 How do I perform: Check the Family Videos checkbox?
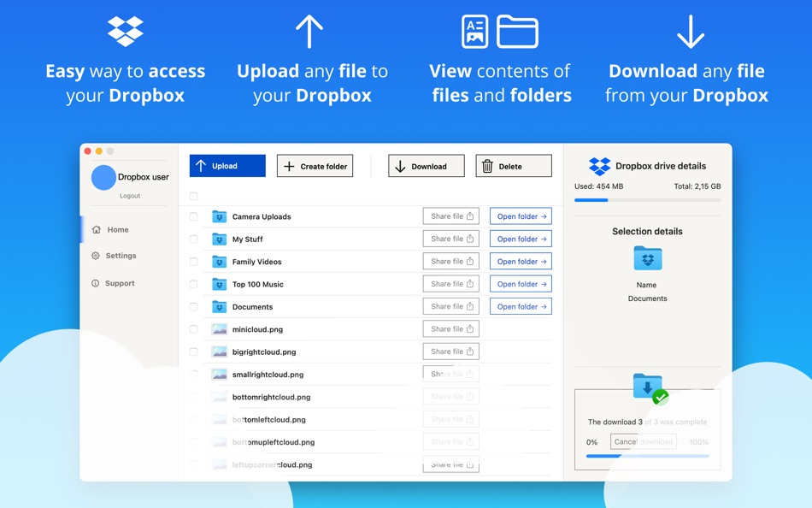click(194, 262)
